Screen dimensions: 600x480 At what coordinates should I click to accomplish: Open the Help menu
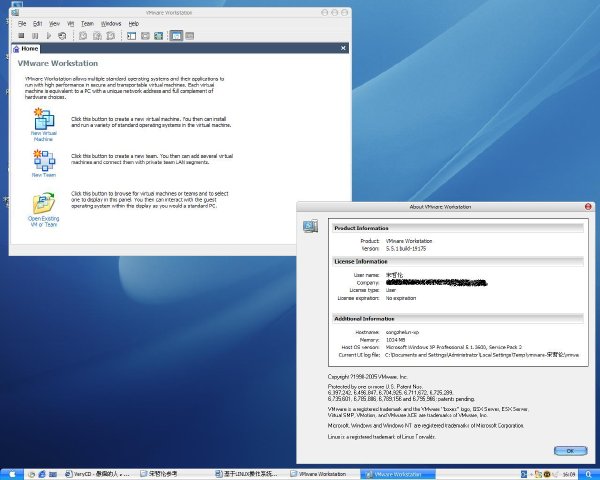(x=134, y=24)
